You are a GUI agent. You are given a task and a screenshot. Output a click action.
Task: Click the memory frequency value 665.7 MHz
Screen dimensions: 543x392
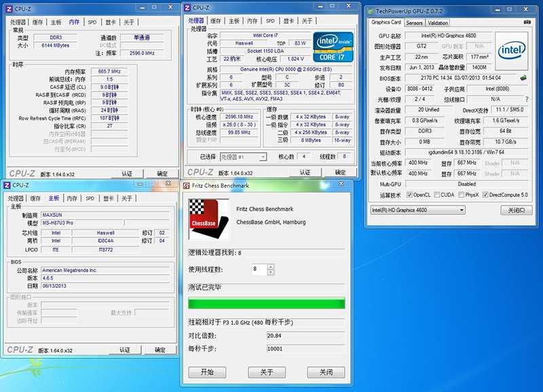[109, 71]
